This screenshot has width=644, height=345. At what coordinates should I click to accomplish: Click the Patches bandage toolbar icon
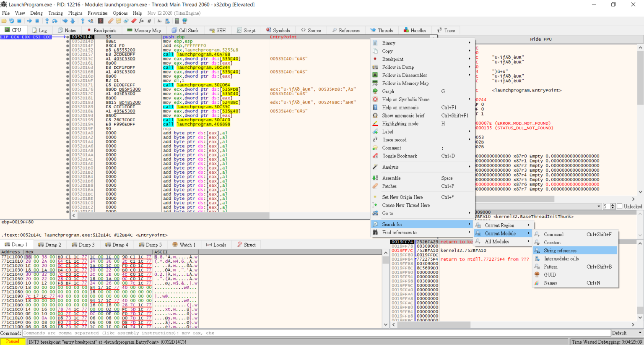(x=111, y=21)
